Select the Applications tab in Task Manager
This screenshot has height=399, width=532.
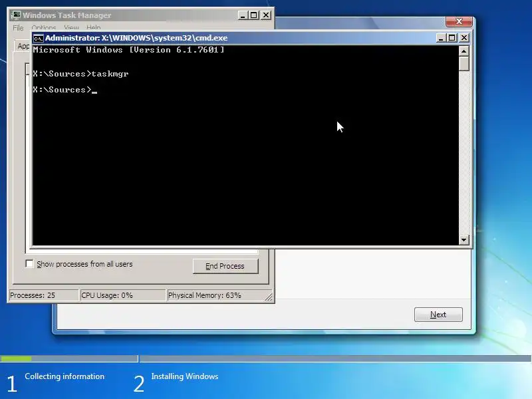[x=23, y=46]
